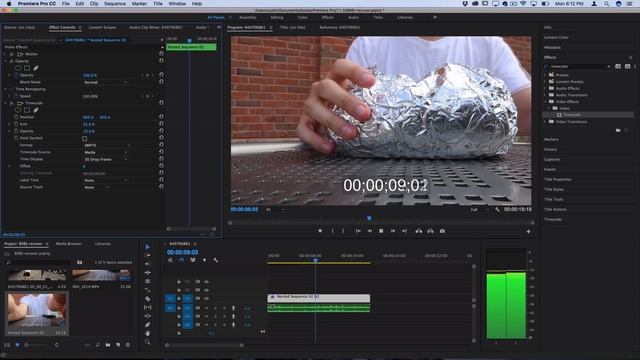The width and height of the screenshot is (640, 360).
Task: Click the timeline zoom scrollbar
Action: click(204, 345)
